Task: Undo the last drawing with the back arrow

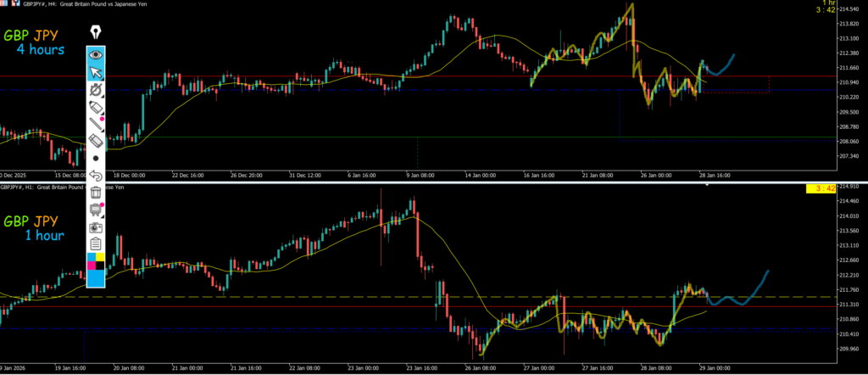Action: click(96, 176)
